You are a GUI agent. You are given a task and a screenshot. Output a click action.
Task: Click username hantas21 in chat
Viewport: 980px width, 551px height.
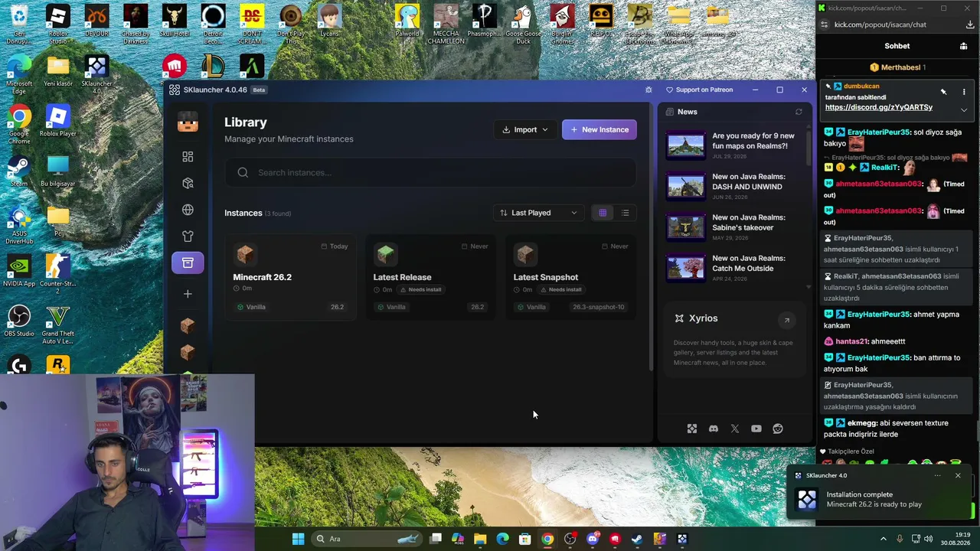pyautogui.click(x=851, y=341)
